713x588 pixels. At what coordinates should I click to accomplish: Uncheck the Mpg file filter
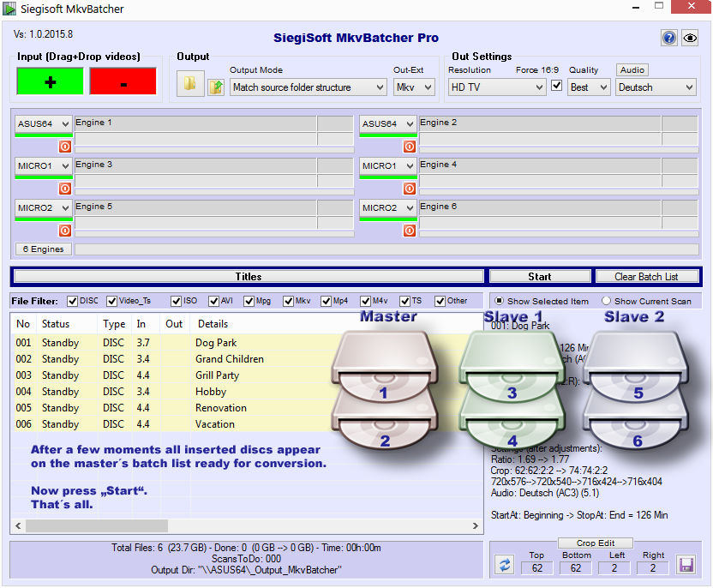pyautogui.click(x=249, y=301)
